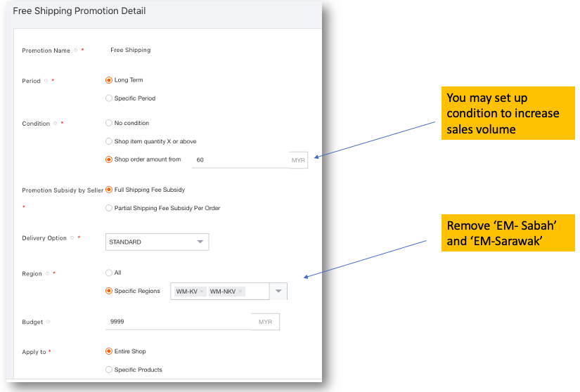Click the MYR unit beside order amount
580x392 pixels.
point(298,160)
